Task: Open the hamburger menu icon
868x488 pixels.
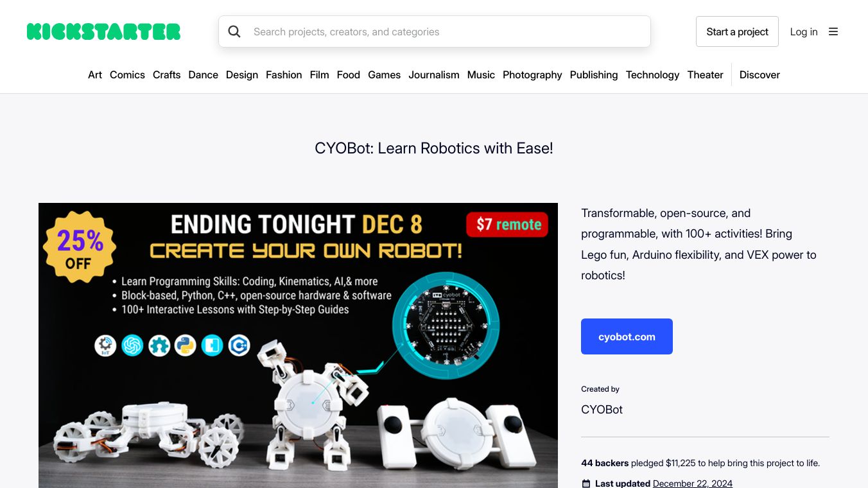Action: pos(833,31)
